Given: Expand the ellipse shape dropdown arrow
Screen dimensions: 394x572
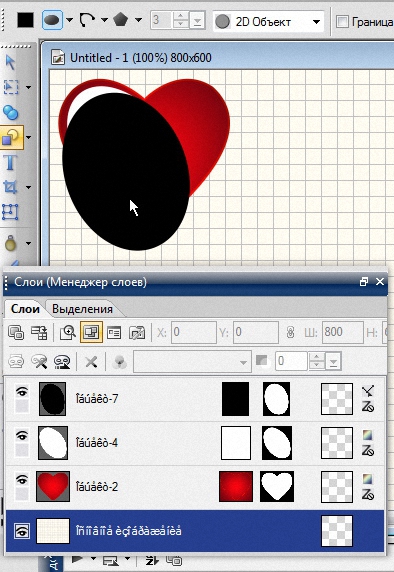Looking at the screenshot, I should [x=69, y=20].
